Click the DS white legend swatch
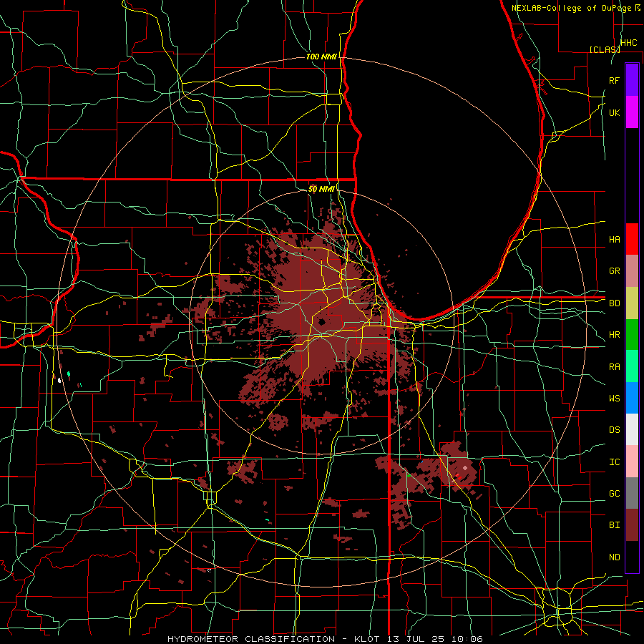 (632, 429)
